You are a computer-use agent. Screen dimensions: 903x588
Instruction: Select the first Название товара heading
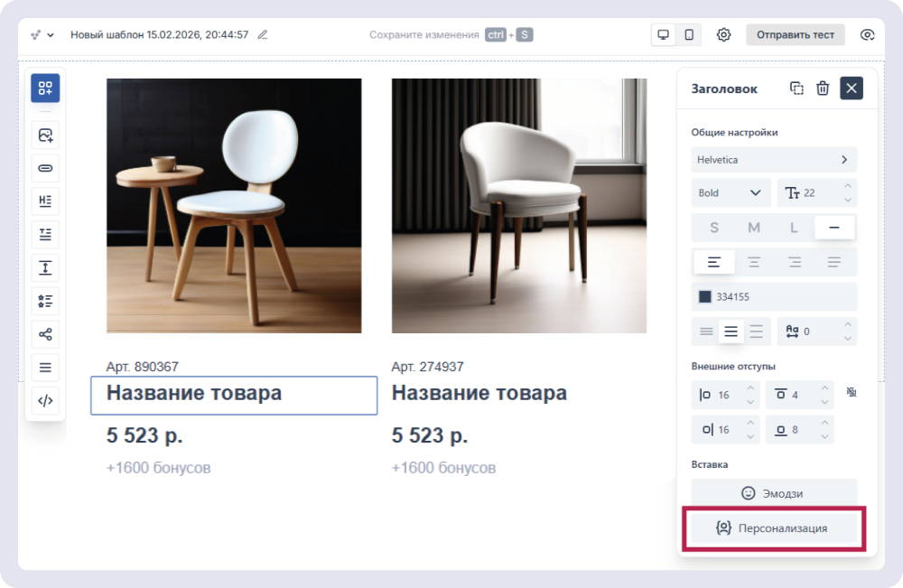[x=194, y=393]
